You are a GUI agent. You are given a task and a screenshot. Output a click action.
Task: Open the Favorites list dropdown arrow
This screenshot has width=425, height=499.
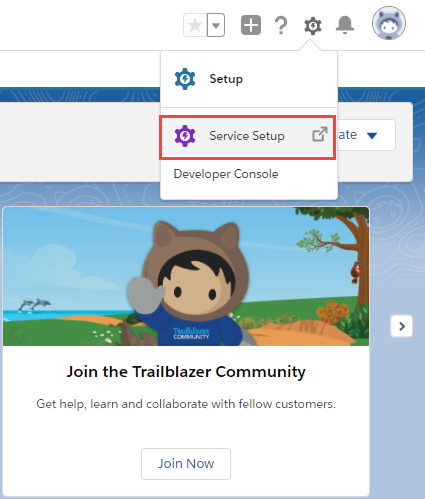(x=216, y=25)
